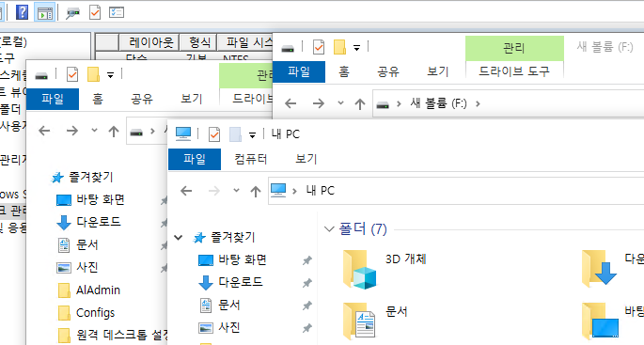Image resolution: width=644 pixels, height=345 pixels.
Task: Go back in F: window
Action: (x=291, y=103)
